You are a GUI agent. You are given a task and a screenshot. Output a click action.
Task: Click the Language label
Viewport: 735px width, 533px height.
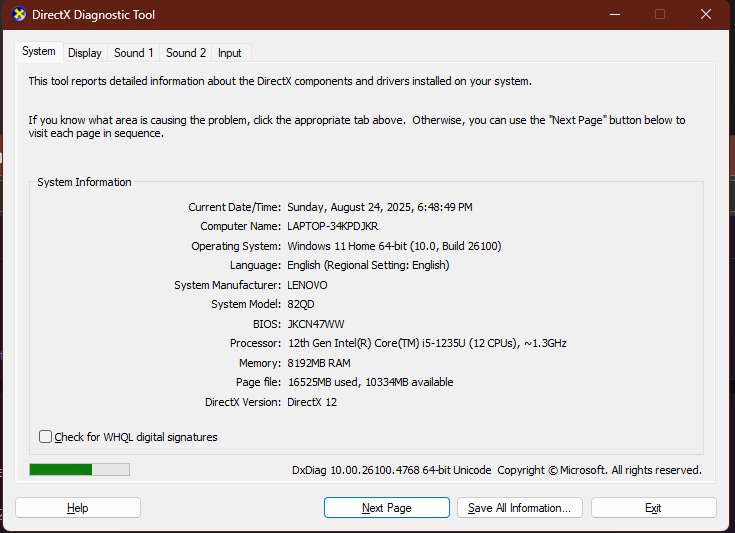click(255, 265)
